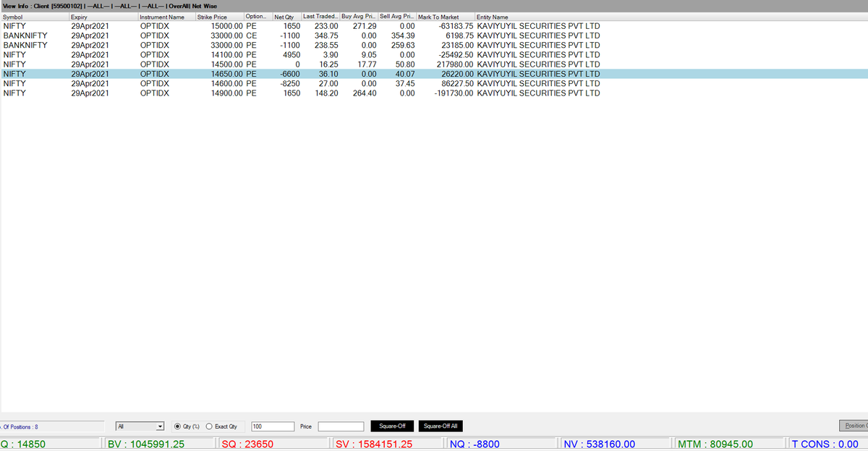This screenshot has height=451, width=868.
Task: Click the SQ : 23650 status field
Action: pos(275,444)
